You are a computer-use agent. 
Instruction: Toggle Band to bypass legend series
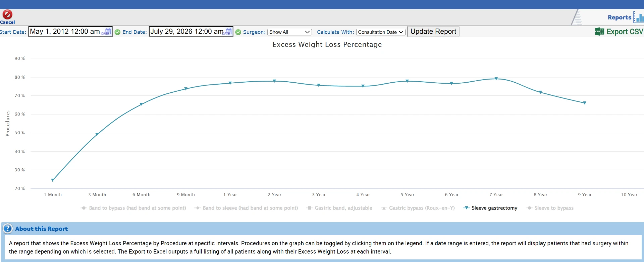point(133,208)
